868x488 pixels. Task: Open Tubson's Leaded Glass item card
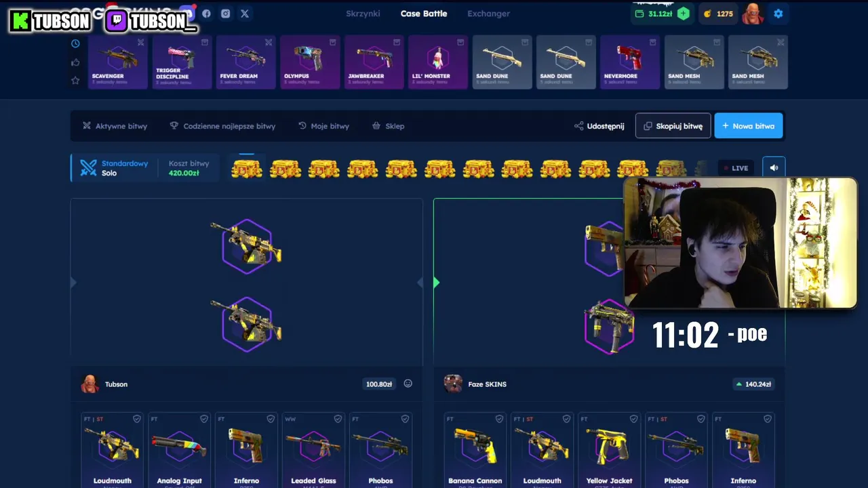[x=313, y=450]
